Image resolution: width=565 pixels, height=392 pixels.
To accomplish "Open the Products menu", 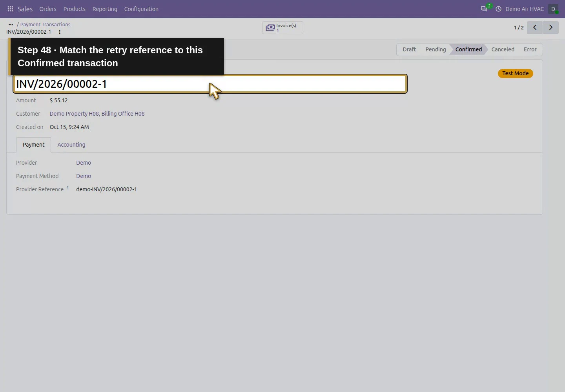I will pyautogui.click(x=75, y=9).
